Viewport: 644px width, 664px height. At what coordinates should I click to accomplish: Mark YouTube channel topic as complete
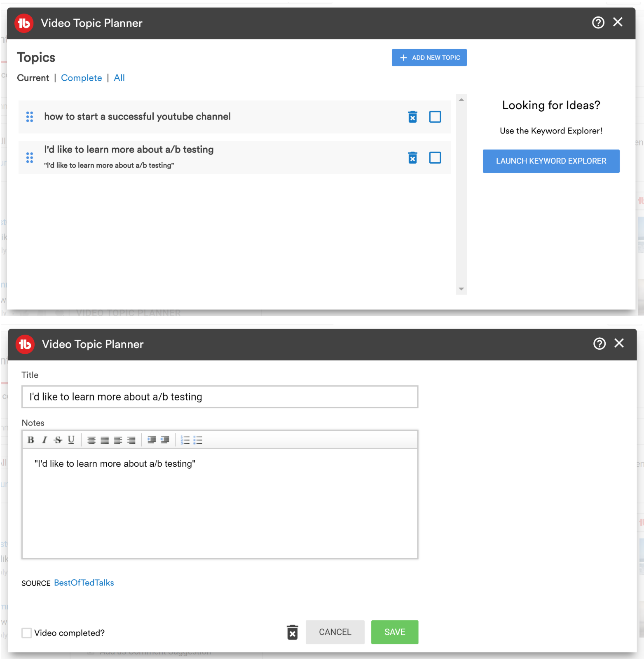point(435,117)
